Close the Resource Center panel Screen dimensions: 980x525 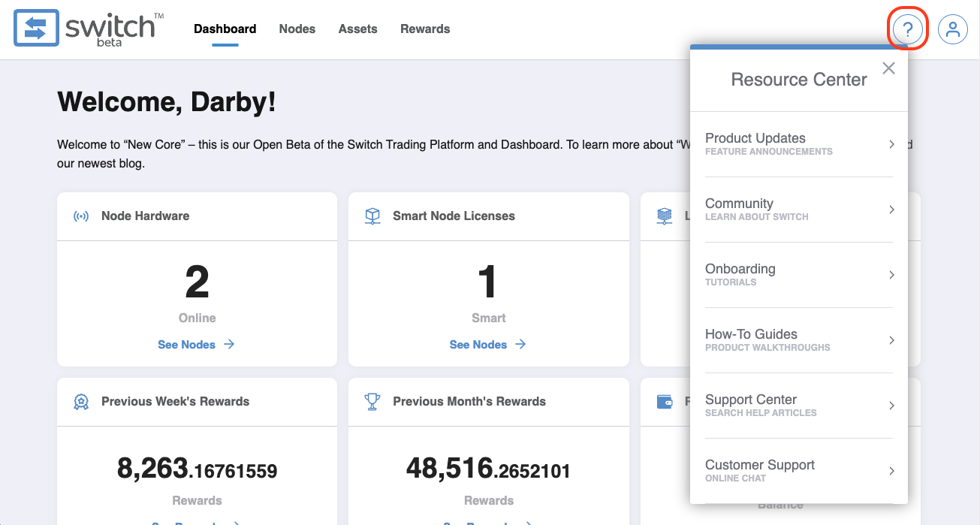[888, 68]
